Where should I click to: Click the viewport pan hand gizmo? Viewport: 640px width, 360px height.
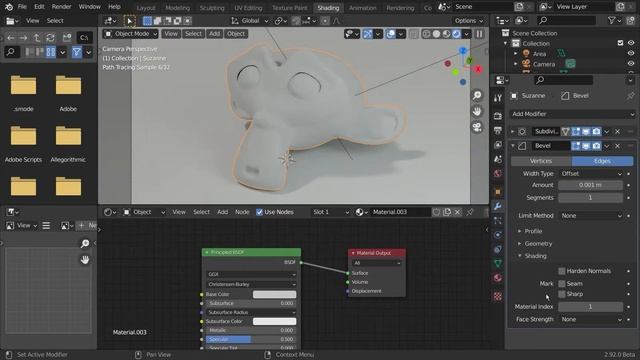click(477, 111)
